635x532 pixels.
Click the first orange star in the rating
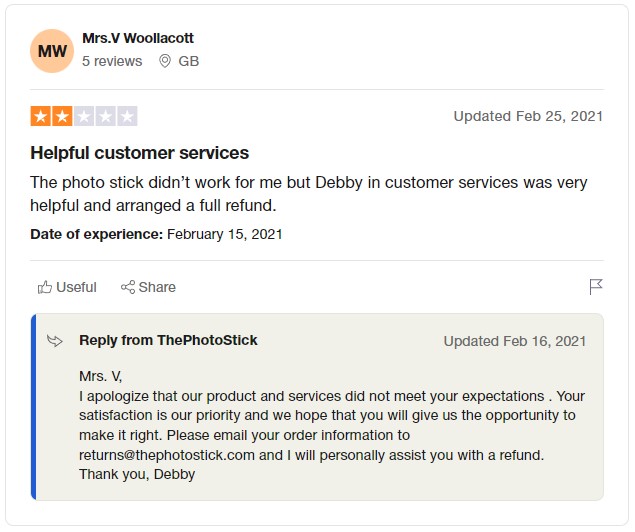coord(40,116)
